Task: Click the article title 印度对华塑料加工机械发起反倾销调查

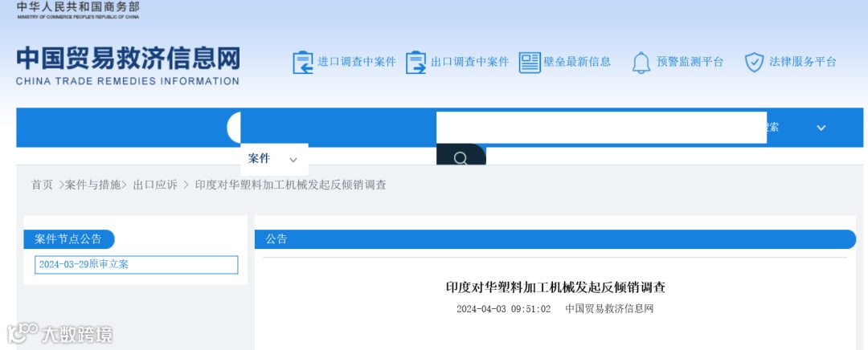Action: tap(555, 287)
